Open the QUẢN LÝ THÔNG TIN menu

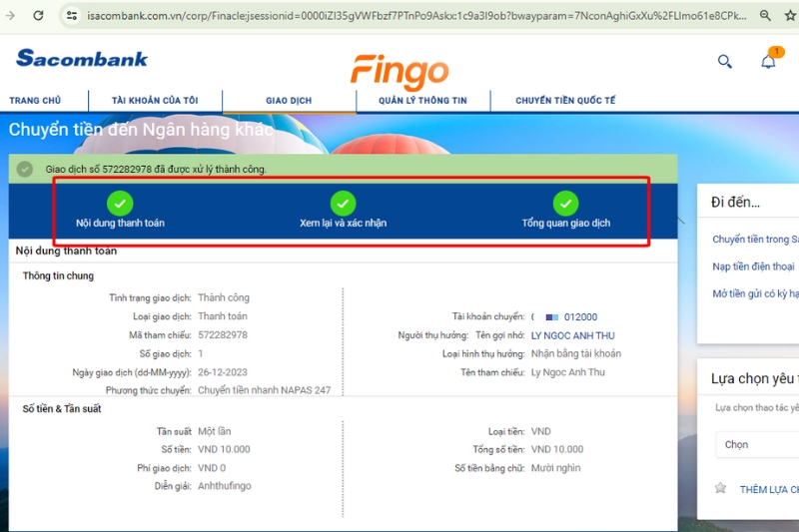pyautogui.click(x=422, y=100)
